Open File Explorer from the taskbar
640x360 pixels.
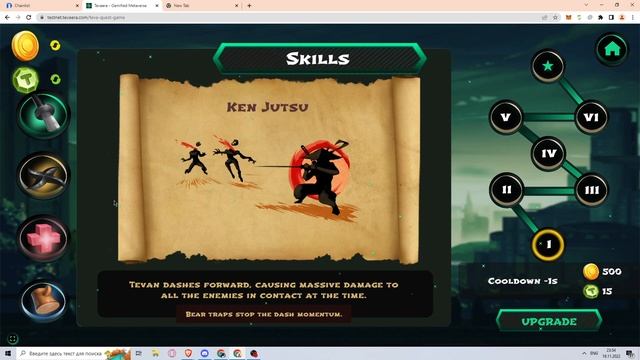156,353
